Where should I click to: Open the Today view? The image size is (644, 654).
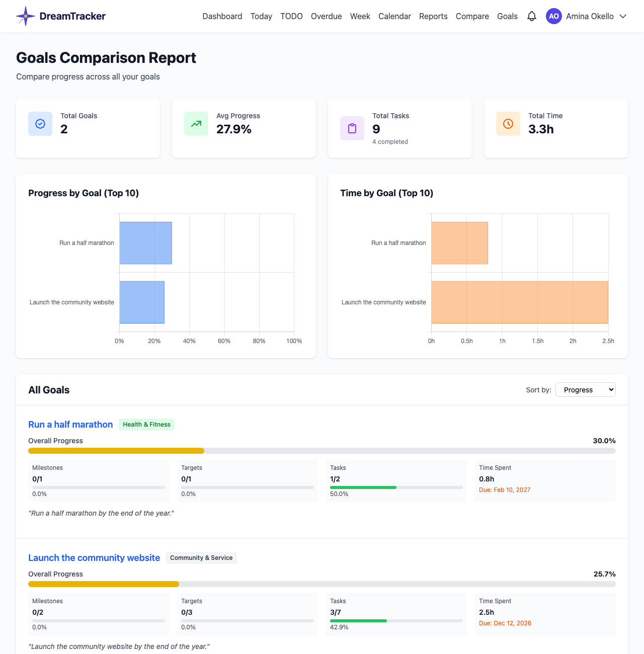click(261, 16)
